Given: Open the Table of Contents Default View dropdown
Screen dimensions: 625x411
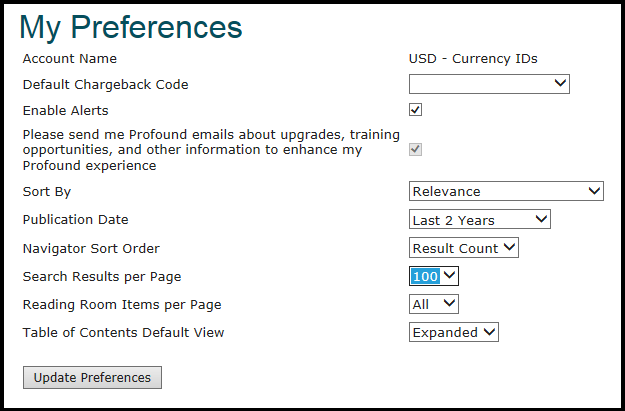Looking at the screenshot, I should 454,332.
